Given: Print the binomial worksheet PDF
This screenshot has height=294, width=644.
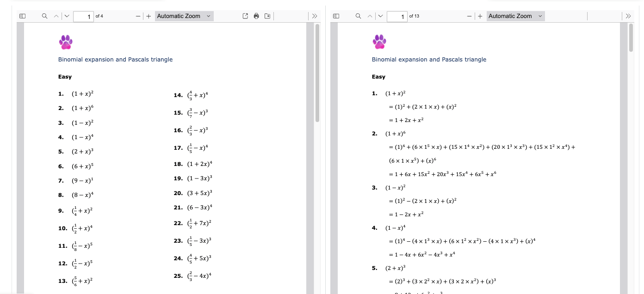Looking at the screenshot, I should [256, 15].
